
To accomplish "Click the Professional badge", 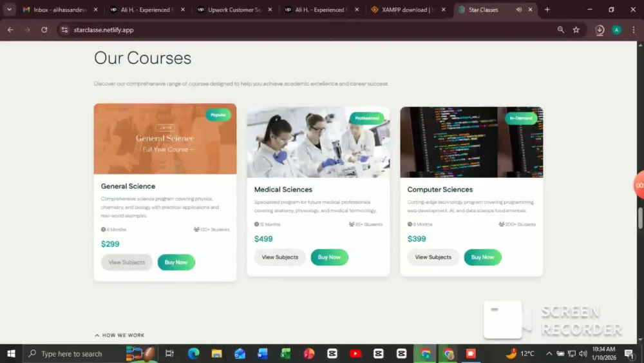I will 367,119.
